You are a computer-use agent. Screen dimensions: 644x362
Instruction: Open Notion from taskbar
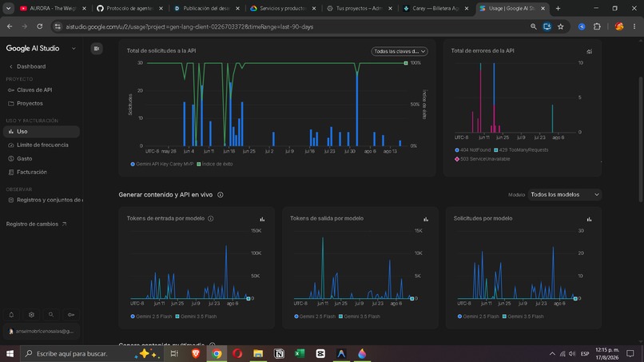click(x=279, y=353)
